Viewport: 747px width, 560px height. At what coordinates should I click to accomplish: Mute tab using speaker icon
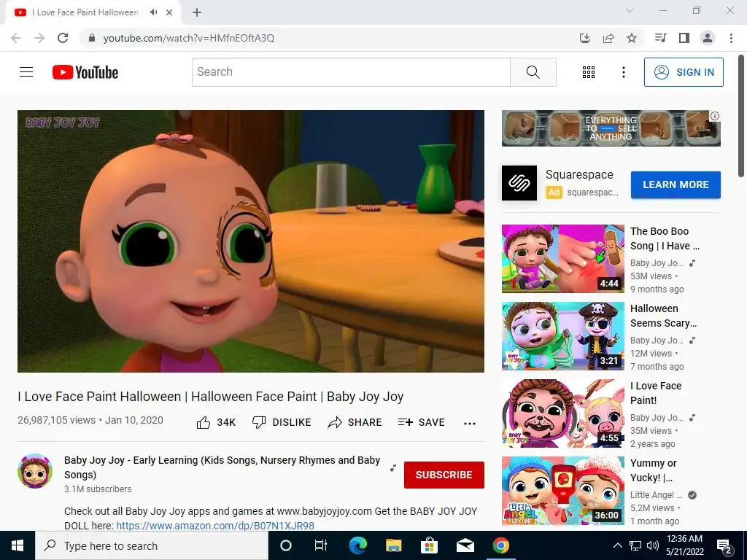click(x=153, y=12)
